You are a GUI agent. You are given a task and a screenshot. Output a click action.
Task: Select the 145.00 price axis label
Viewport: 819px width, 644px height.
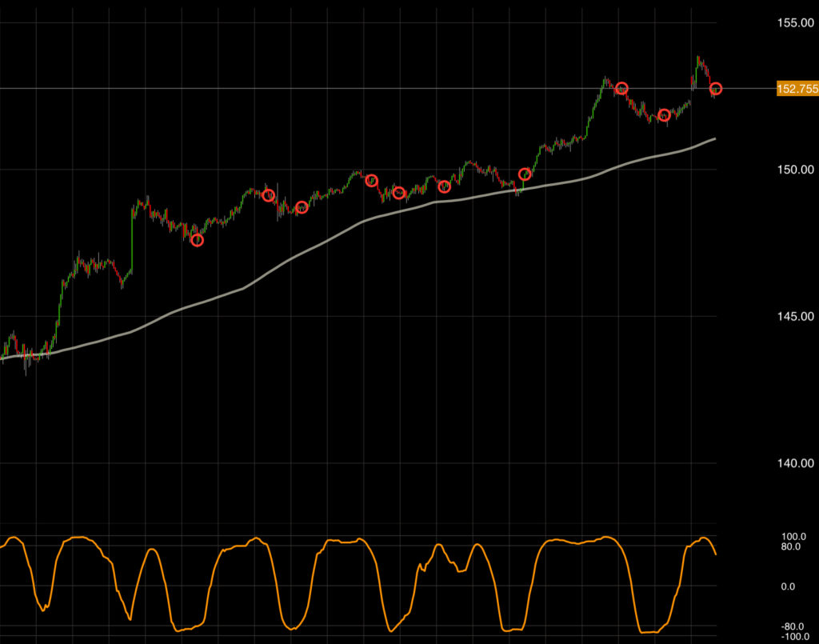(x=794, y=317)
